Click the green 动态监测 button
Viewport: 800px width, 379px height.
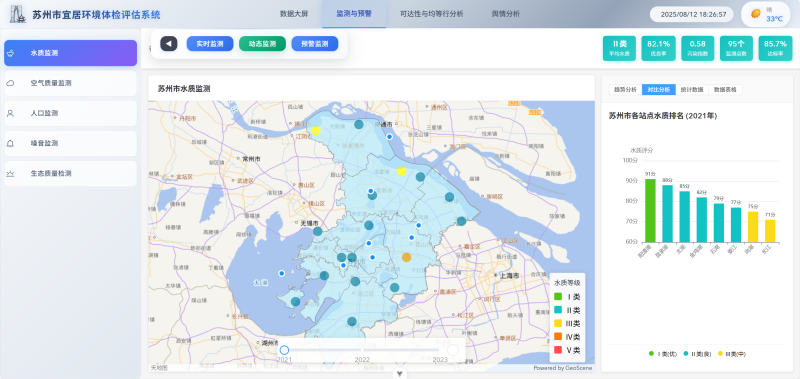[262, 44]
